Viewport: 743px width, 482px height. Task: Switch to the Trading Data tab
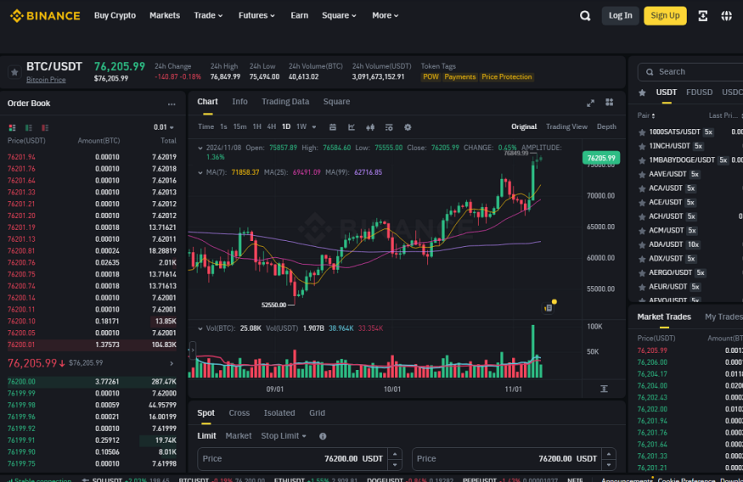(x=285, y=101)
